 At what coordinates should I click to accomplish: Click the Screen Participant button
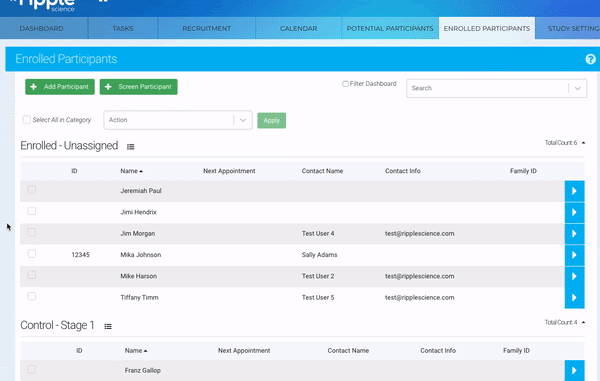tap(139, 87)
